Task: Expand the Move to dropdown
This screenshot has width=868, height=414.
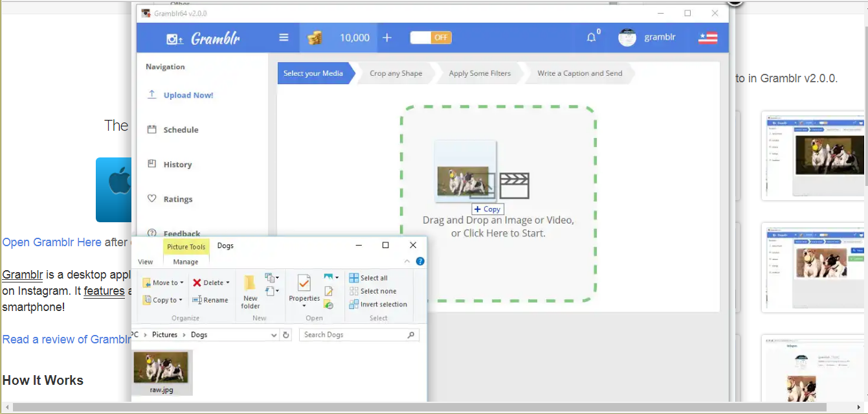Action: [x=182, y=282]
